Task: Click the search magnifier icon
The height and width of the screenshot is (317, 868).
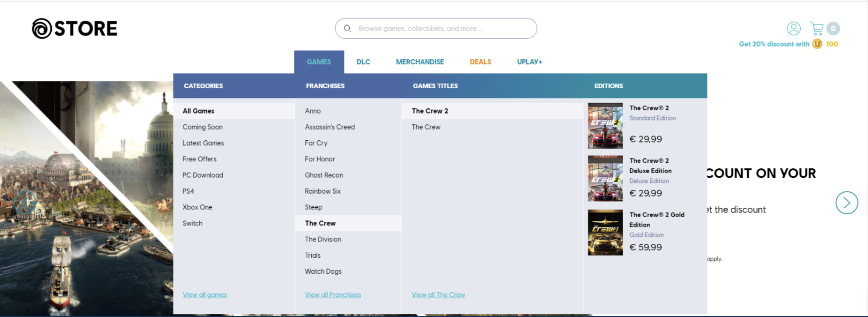Action: click(347, 29)
